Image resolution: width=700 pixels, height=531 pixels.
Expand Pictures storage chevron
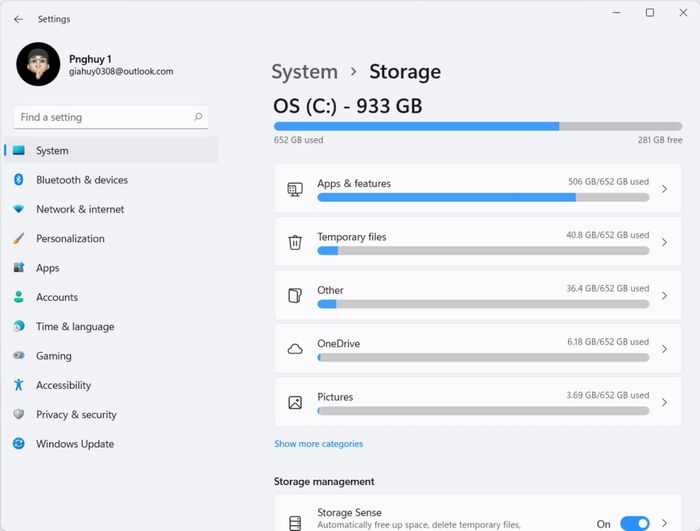tap(664, 402)
